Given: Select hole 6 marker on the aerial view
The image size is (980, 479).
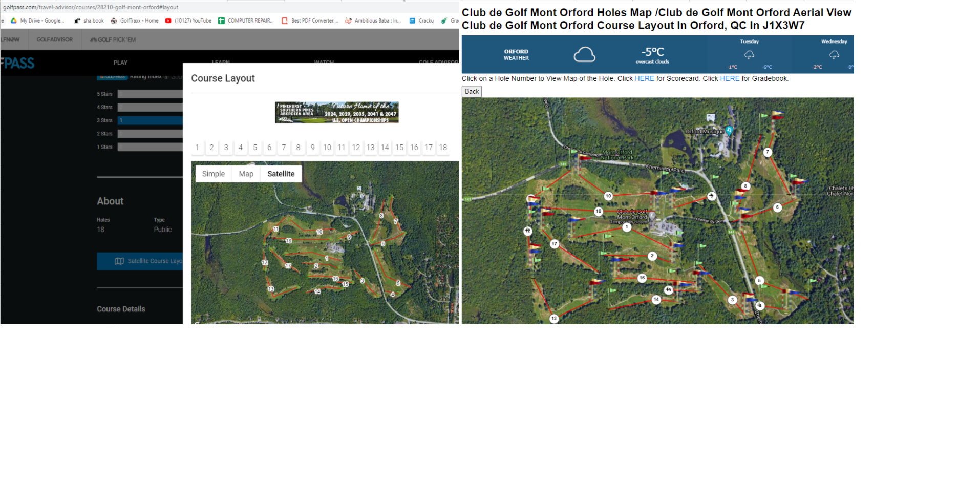Looking at the screenshot, I should click(x=777, y=207).
